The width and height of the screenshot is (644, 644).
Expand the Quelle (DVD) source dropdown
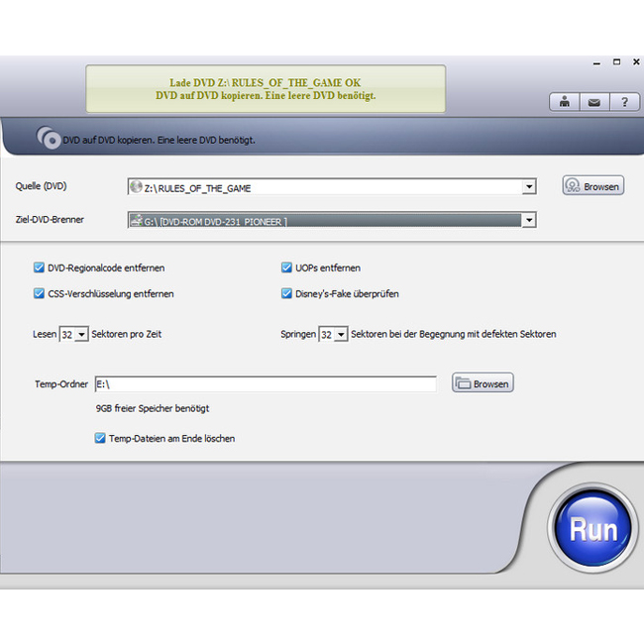[x=529, y=186]
